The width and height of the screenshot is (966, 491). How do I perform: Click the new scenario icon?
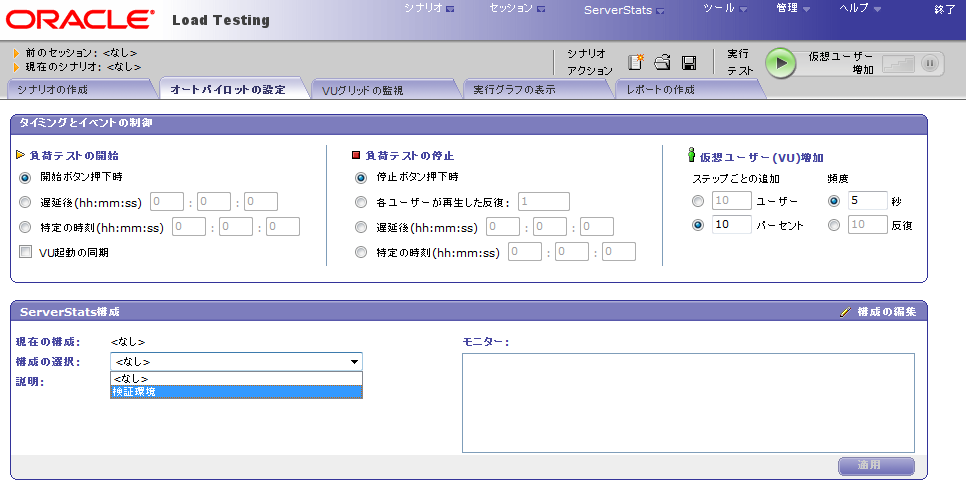636,62
